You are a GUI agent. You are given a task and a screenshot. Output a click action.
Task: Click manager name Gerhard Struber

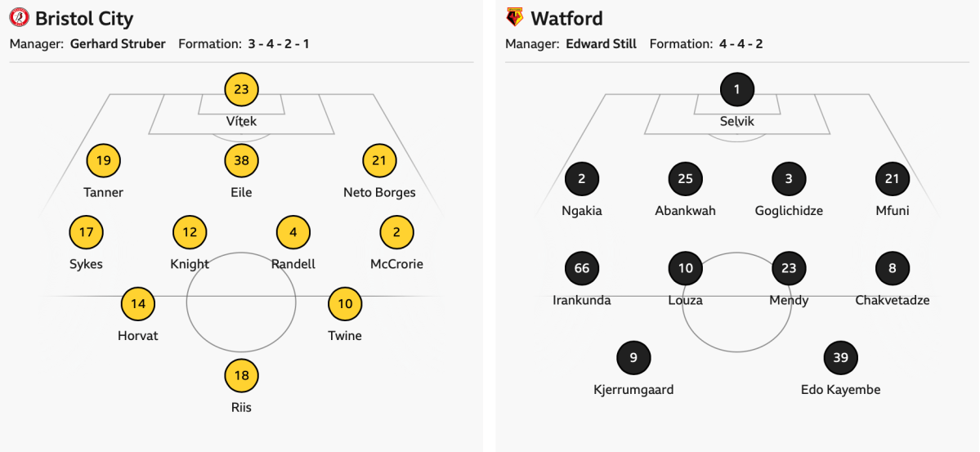(x=118, y=44)
